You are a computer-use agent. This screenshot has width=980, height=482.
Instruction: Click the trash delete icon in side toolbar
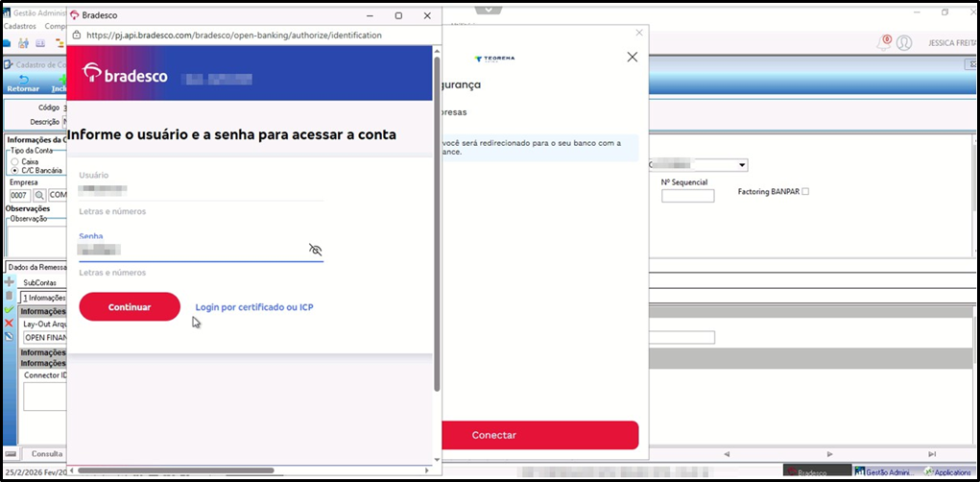click(9, 295)
